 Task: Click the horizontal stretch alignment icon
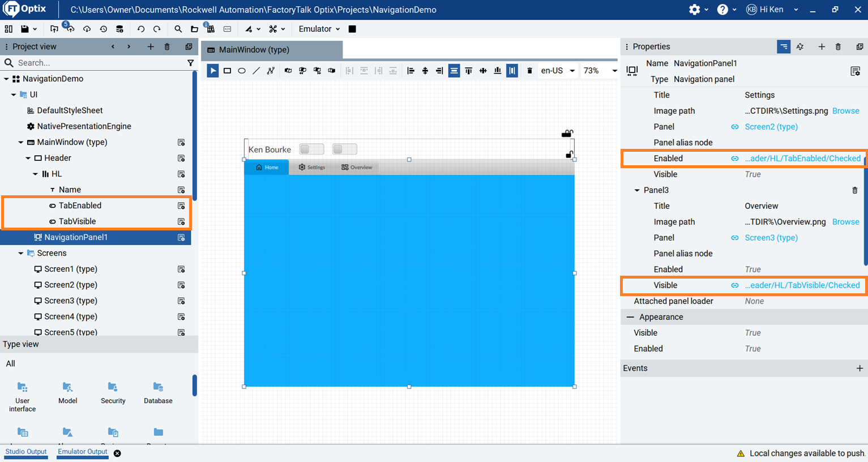[x=454, y=71]
